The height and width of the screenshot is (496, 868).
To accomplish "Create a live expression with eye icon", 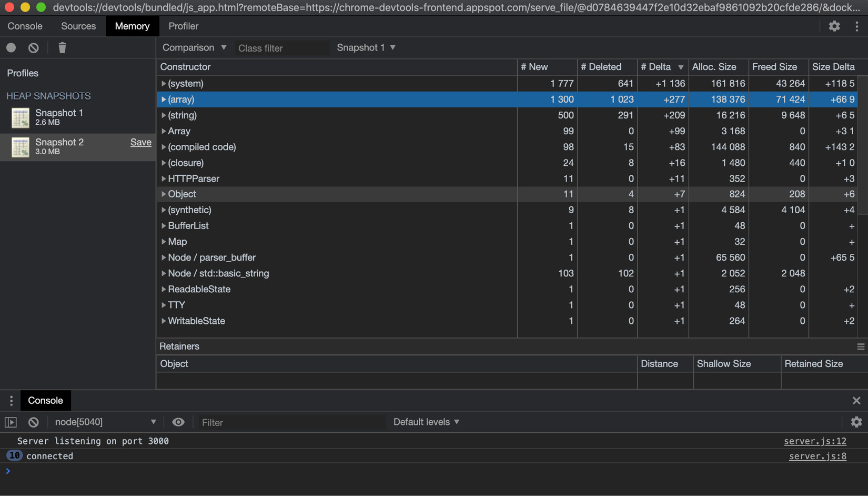I will [178, 422].
